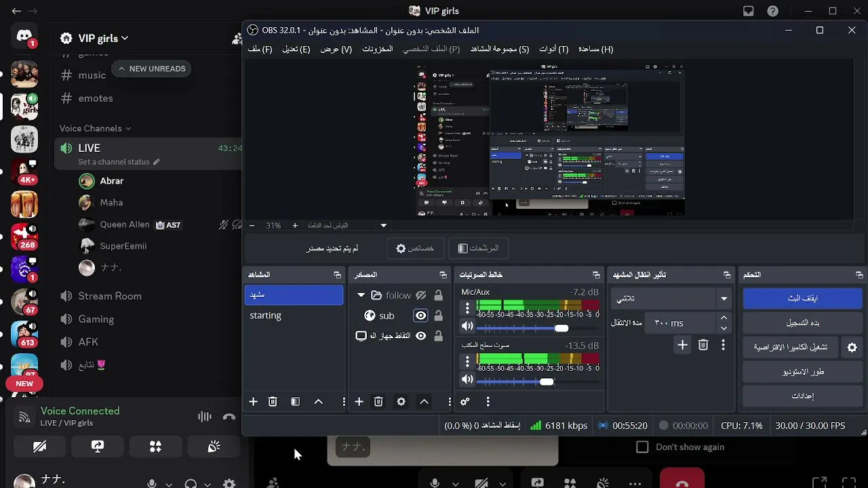Image resolution: width=868 pixels, height=488 pixels.
Task: Open scene filters icon in scenes toolbar
Action: (295, 402)
